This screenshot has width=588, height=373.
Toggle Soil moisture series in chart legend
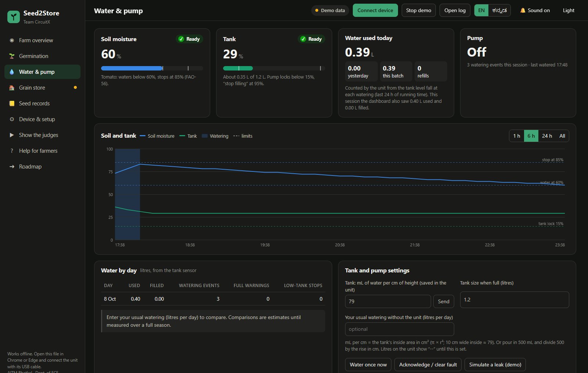point(157,136)
